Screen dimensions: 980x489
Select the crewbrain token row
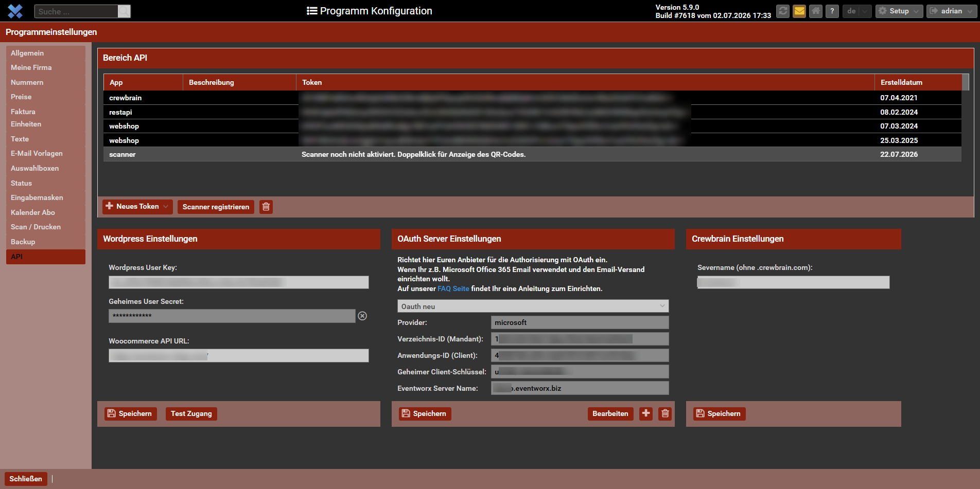coord(532,98)
